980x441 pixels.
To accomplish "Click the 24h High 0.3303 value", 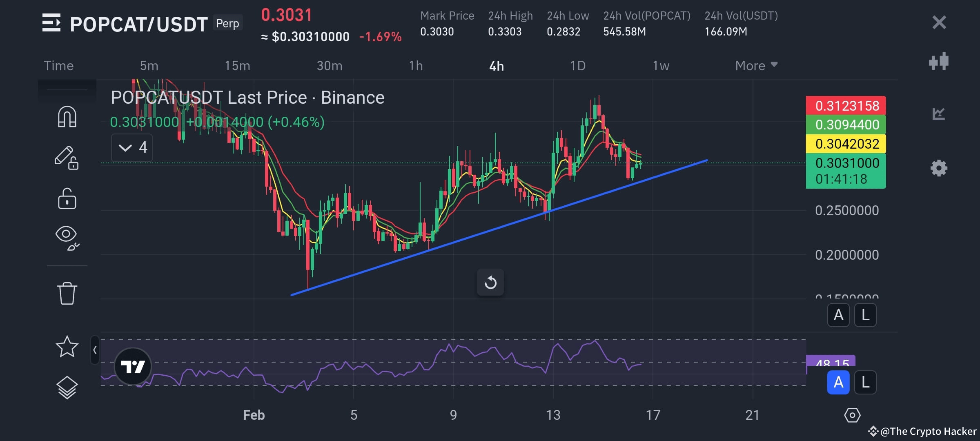I will pos(505,31).
